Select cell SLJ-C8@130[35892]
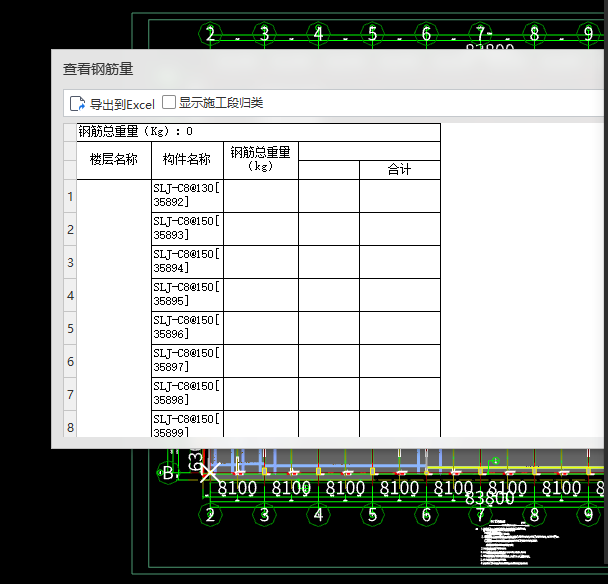Viewport: 608px width, 584px height. coord(187,195)
